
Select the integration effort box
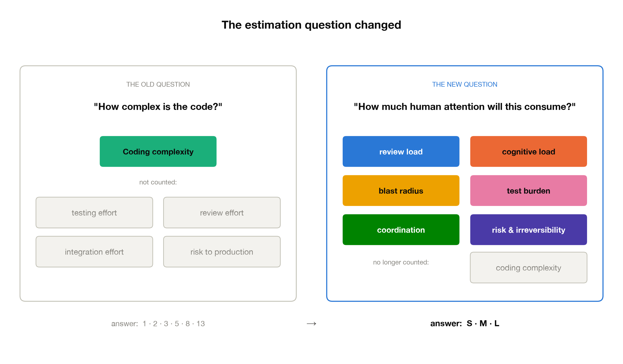click(94, 251)
